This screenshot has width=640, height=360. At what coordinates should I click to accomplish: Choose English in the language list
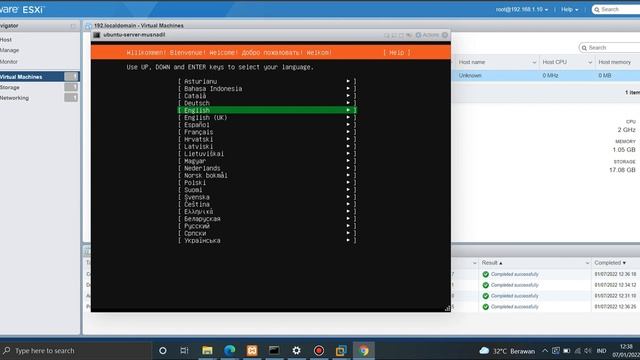(267, 110)
